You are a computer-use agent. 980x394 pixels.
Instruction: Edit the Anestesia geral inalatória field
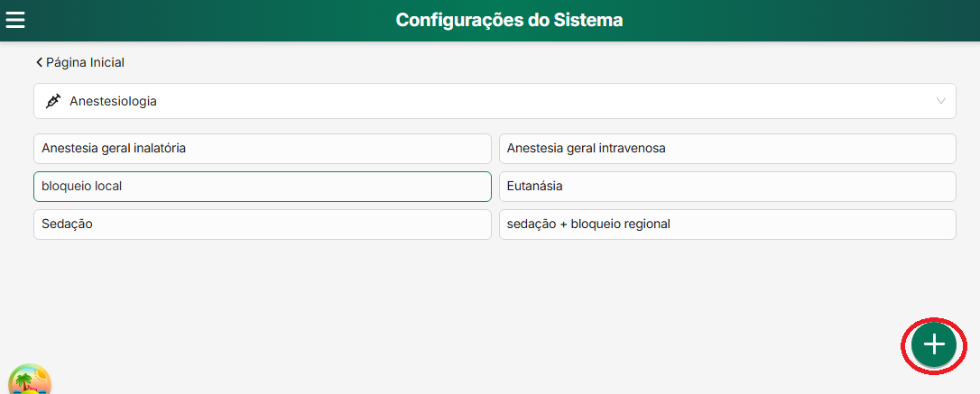tap(262, 148)
